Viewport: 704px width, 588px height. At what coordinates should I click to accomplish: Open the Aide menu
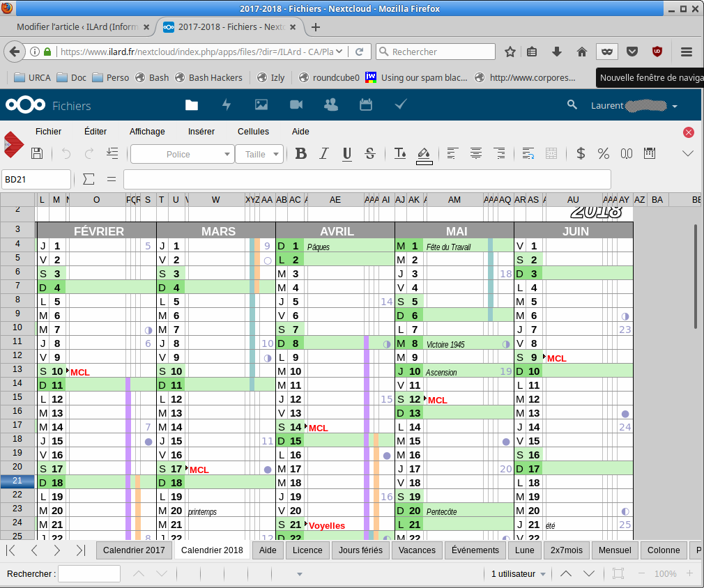[x=300, y=132]
